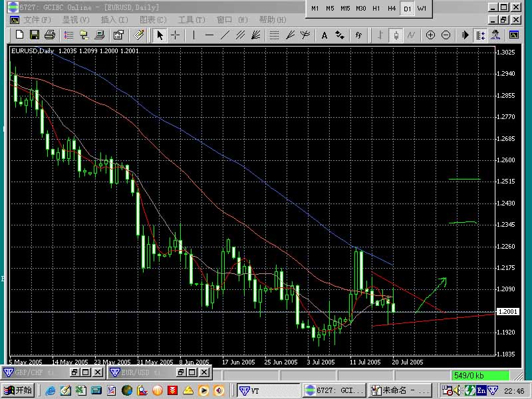The height and width of the screenshot is (399, 532).
Task: Toggle chart auto scroll
Action: pyautogui.click(x=465, y=35)
